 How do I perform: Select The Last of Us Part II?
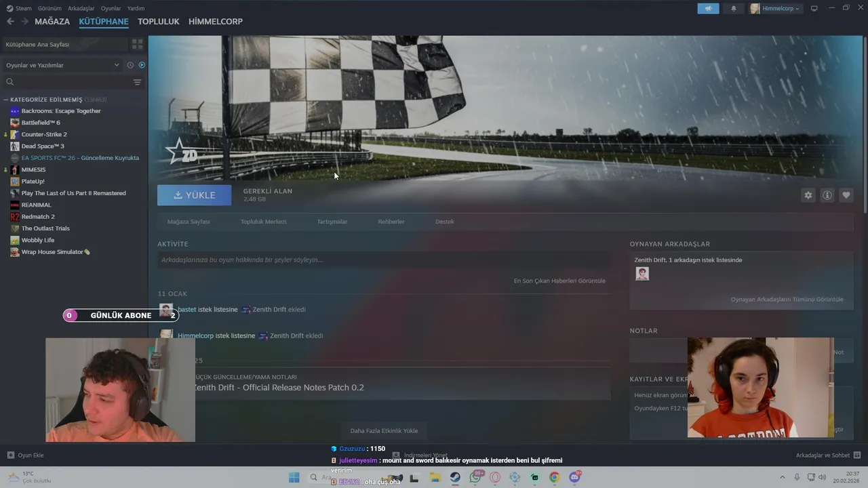[x=75, y=193]
